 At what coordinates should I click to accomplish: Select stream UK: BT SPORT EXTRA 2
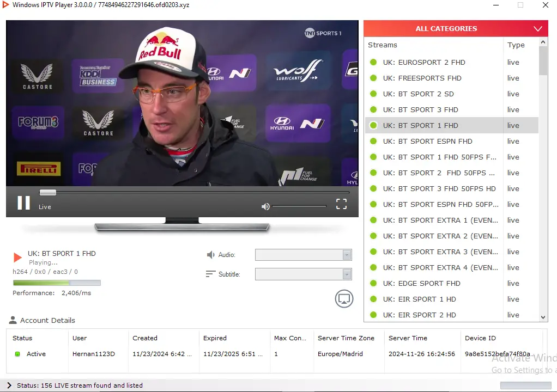pyautogui.click(x=451, y=236)
